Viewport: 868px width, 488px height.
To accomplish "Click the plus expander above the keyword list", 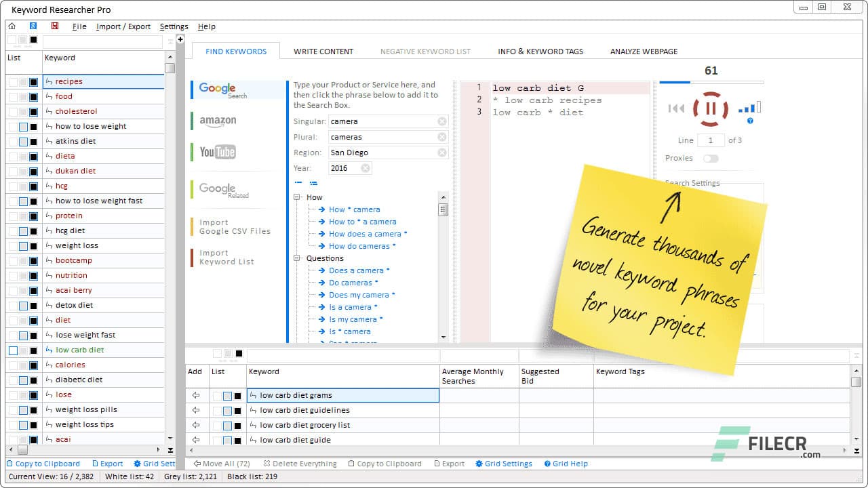I will click(180, 39).
